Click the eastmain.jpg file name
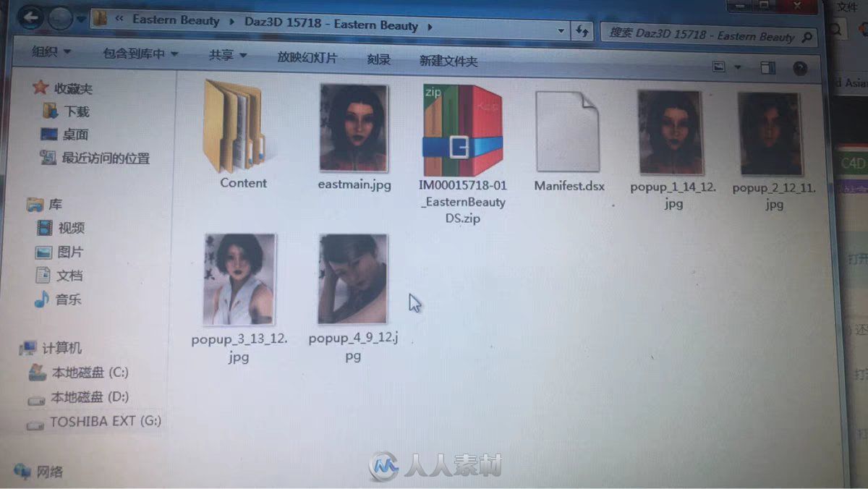868x489 pixels. click(354, 184)
